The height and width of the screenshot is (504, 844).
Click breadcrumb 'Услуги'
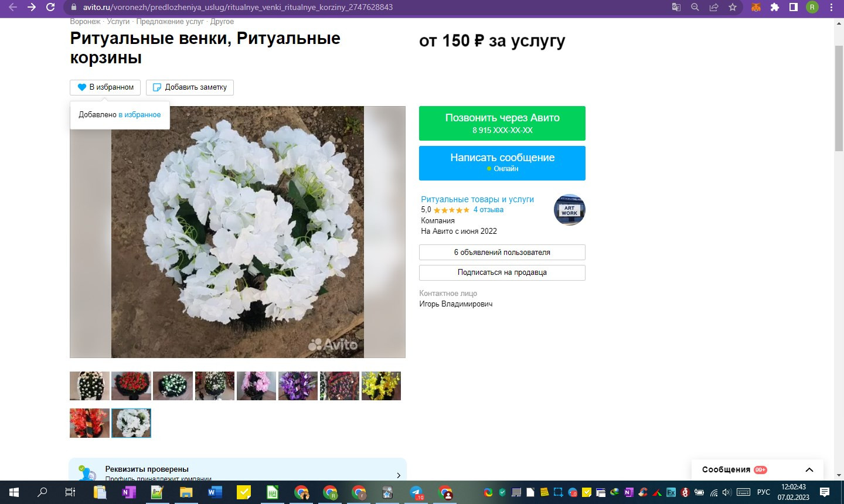(118, 22)
